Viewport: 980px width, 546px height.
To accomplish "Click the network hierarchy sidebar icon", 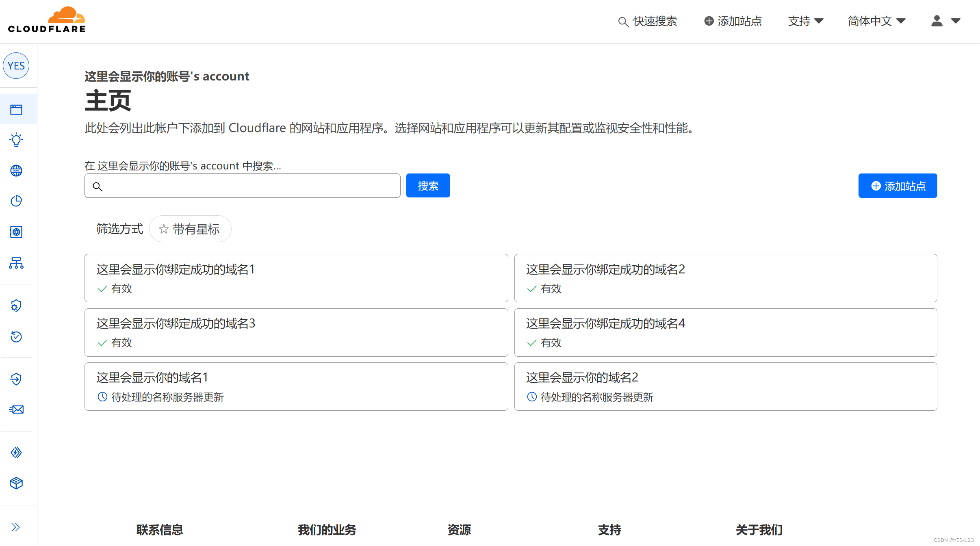I will coord(16,263).
